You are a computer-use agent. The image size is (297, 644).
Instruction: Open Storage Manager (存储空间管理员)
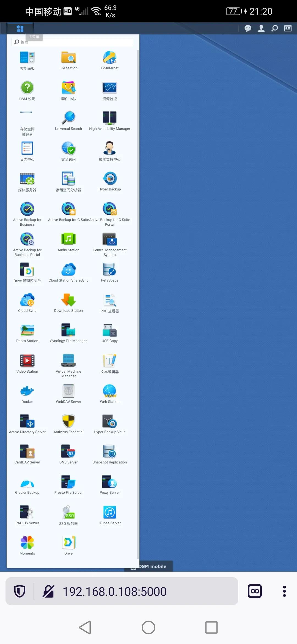(x=27, y=124)
